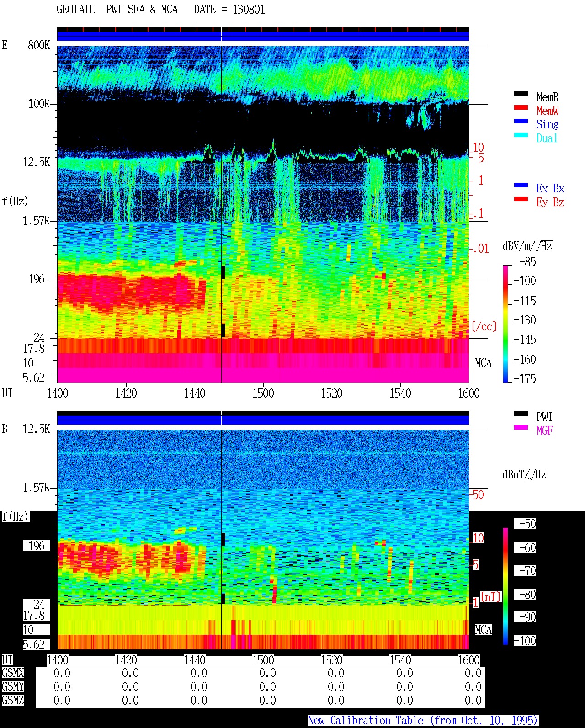Screen dimensions: 585x728
Task: Select the "-130" color scale value
Action: [x=525, y=320]
